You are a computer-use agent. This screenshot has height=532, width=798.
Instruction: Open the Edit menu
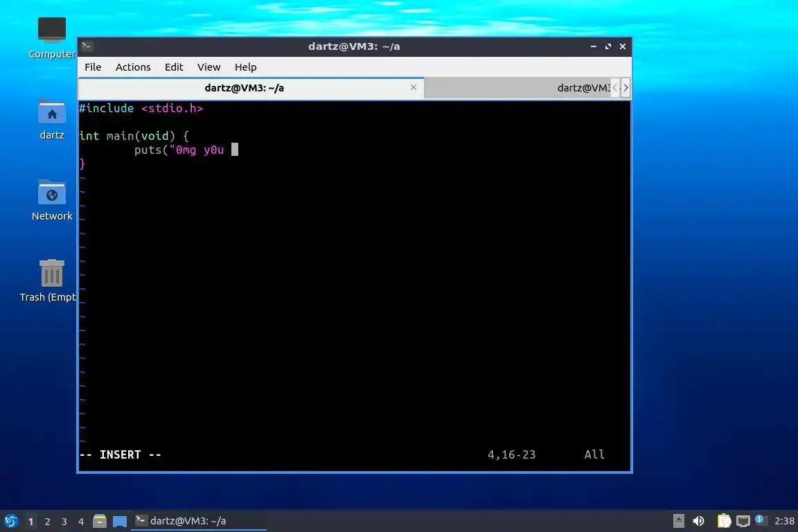click(x=174, y=67)
